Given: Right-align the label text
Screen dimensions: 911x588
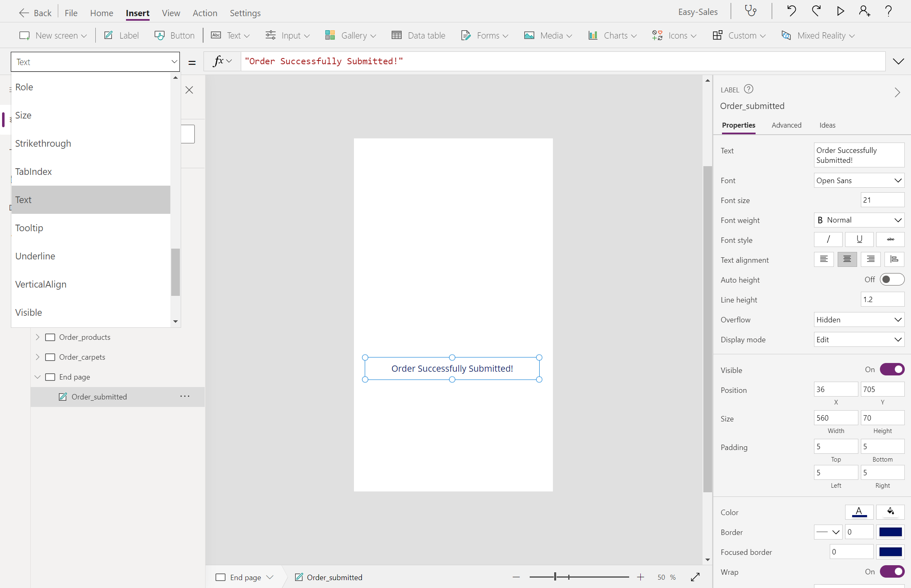Looking at the screenshot, I should [870, 259].
